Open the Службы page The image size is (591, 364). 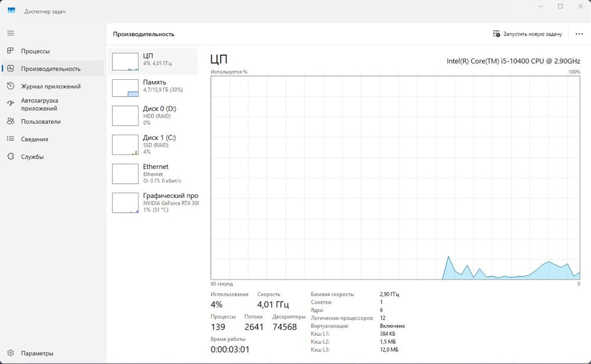pyautogui.click(x=53, y=157)
